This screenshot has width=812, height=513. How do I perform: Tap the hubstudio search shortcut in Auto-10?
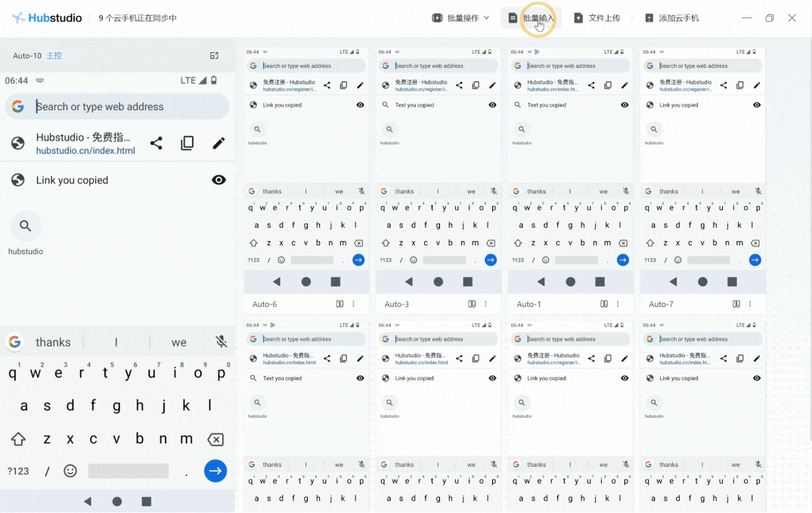pyautogui.click(x=26, y=234)
